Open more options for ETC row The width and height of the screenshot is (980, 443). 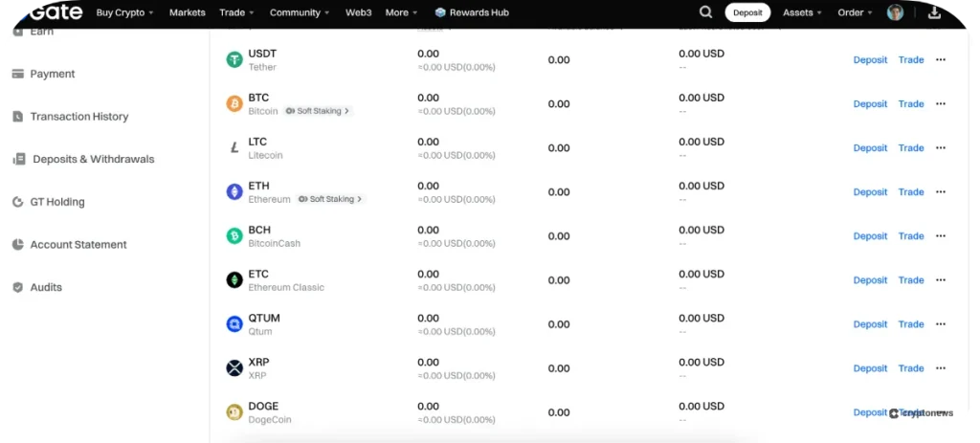tap(941, 280)
